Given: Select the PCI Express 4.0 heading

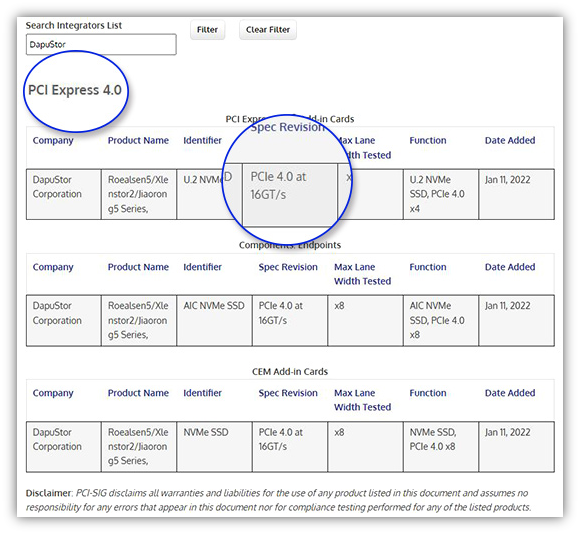Looking at the screenshot, I should tap(75, 90).
